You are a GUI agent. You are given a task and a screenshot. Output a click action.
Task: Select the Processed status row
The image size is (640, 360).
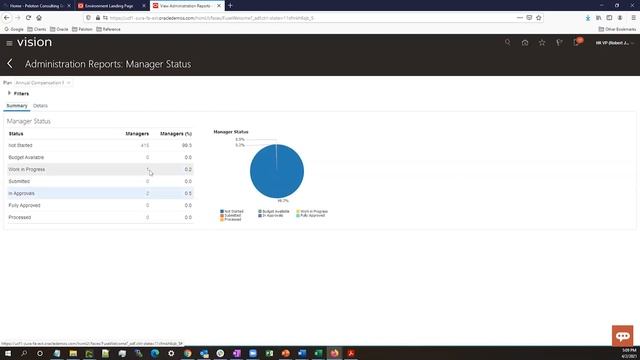click(100, 218)
